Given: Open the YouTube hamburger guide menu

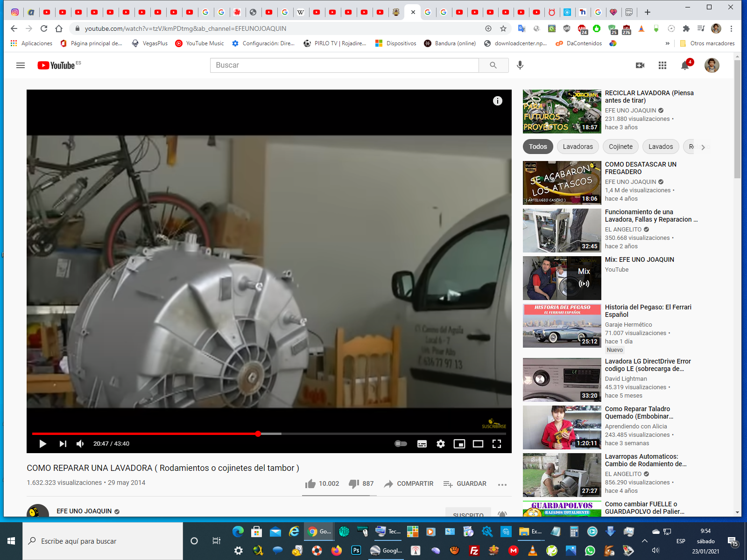Looking at the screenshot, I should 21,65.
